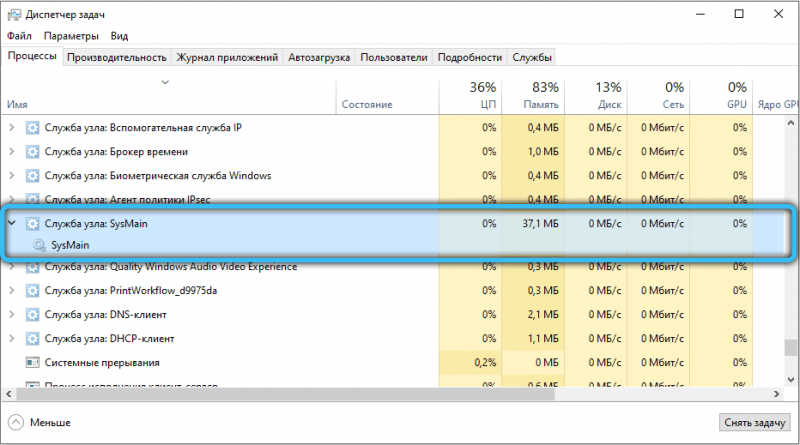
Task: Select Вспомогательная служба IP row text
Action: click(x=143, y=128)
